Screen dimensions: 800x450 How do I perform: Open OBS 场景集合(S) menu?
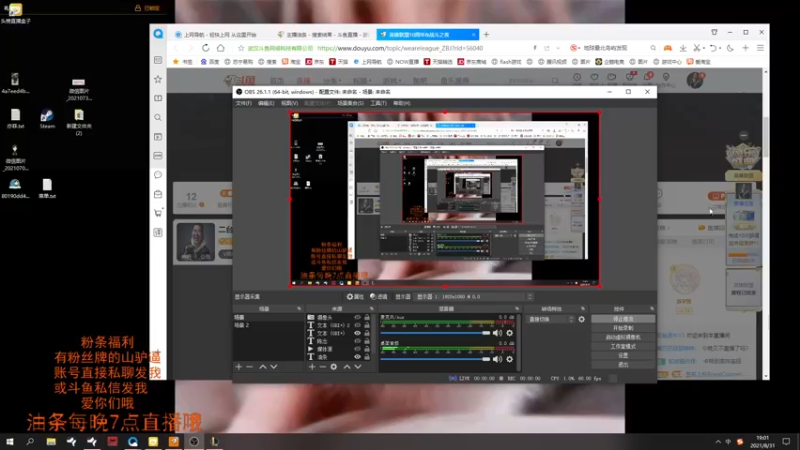click(x=350, y=103)
